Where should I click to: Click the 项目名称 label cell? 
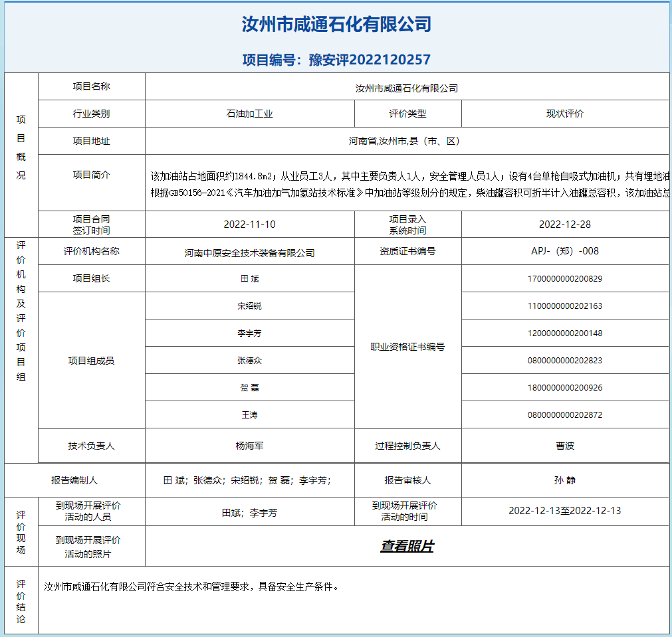[x=91, y=86]
